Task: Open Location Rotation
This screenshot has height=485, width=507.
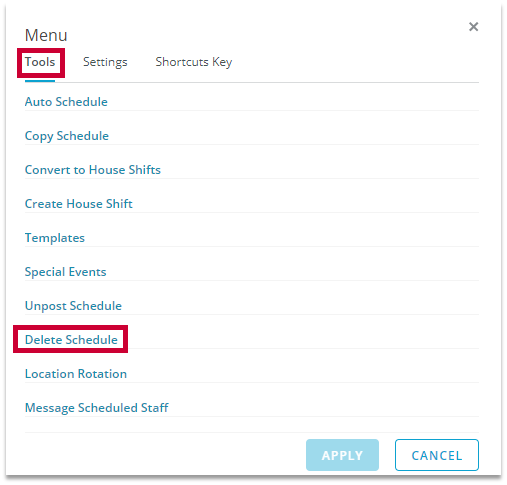Action: click(x=76, y=374)
